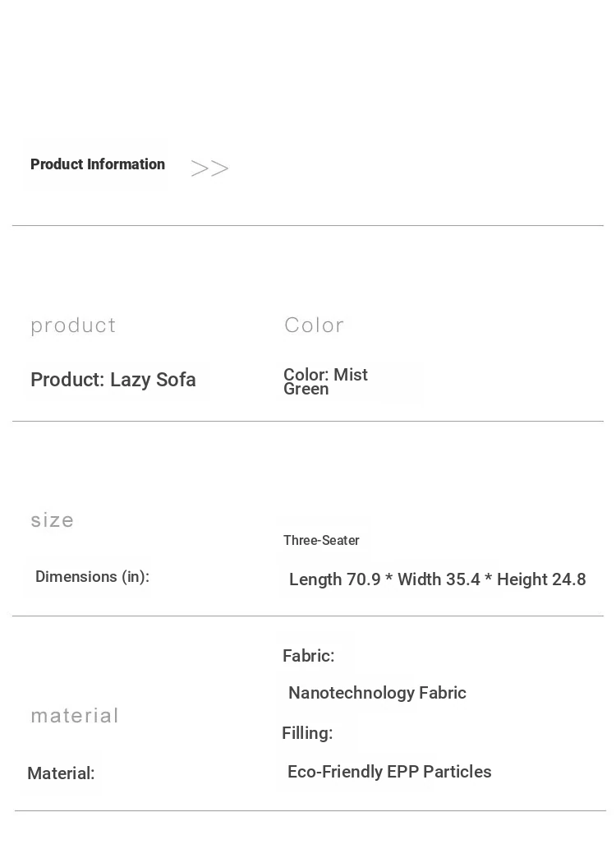Click the divider line below Product Information
This screenshot has width=616, height=863.
308,225
